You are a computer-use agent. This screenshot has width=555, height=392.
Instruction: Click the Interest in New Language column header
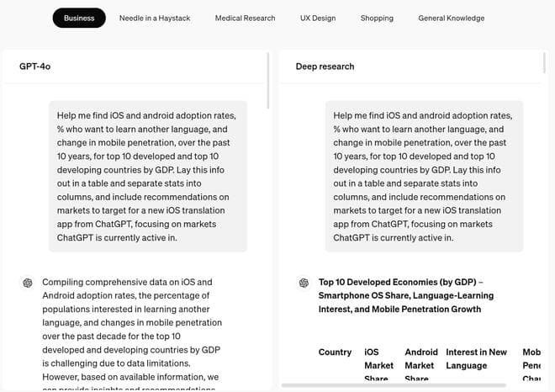click(x=476, y=358)
